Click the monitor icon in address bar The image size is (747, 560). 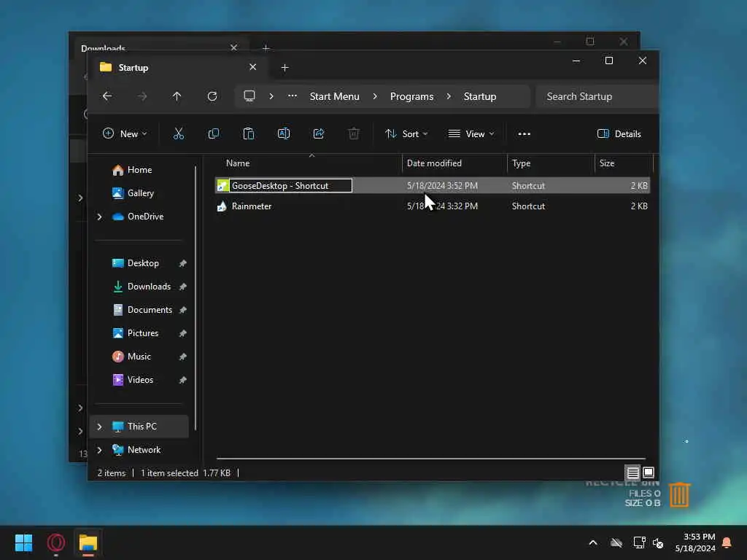coord(249,96)
